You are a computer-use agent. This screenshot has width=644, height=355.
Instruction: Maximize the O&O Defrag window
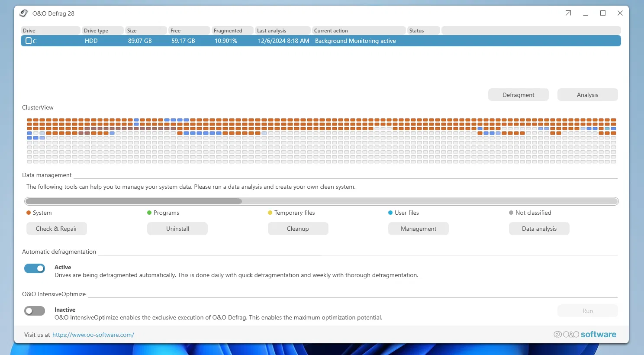point(603,13)
